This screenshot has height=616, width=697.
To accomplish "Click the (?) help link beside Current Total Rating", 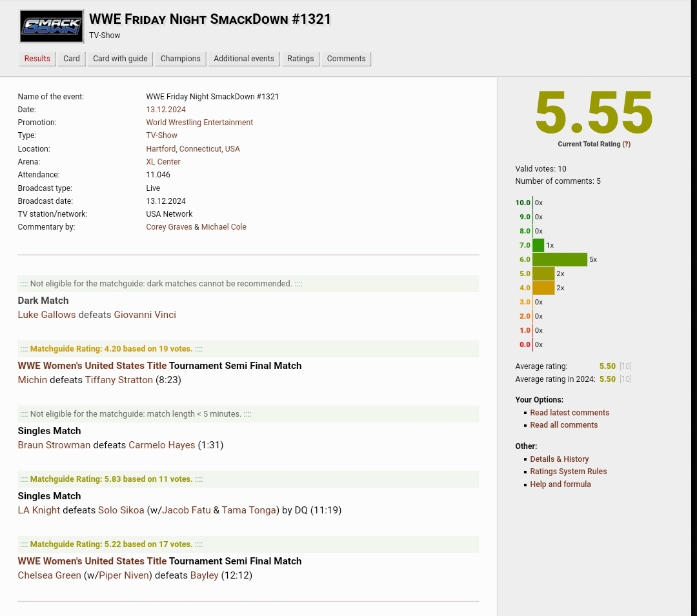I will point(626,144).
